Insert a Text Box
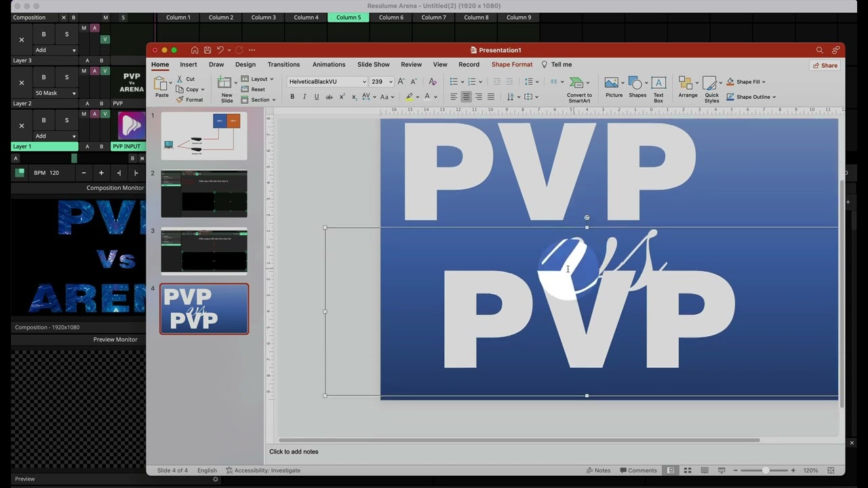The height and width of the screenshot is (488, 868). pos(658,89)
